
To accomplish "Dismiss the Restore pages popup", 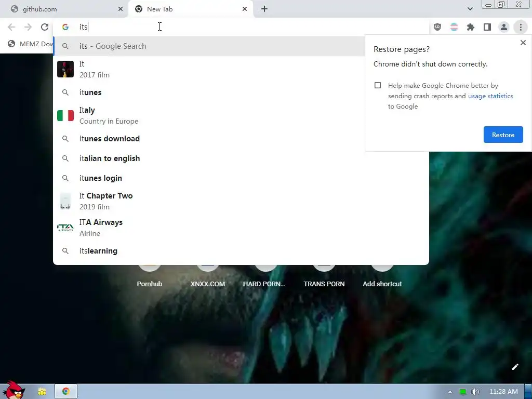I will 523,43.
